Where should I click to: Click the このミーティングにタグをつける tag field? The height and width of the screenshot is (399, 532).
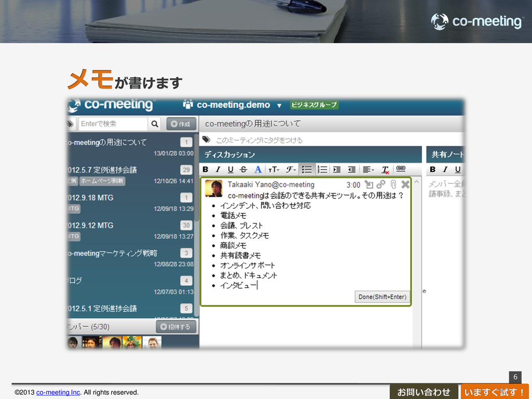click(259, 140)
